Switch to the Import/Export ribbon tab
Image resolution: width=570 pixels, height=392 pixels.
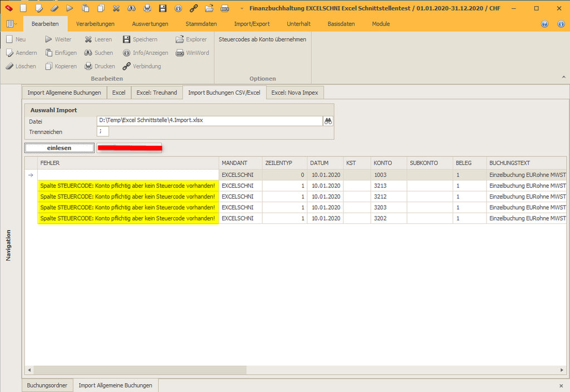pos(251,24)
